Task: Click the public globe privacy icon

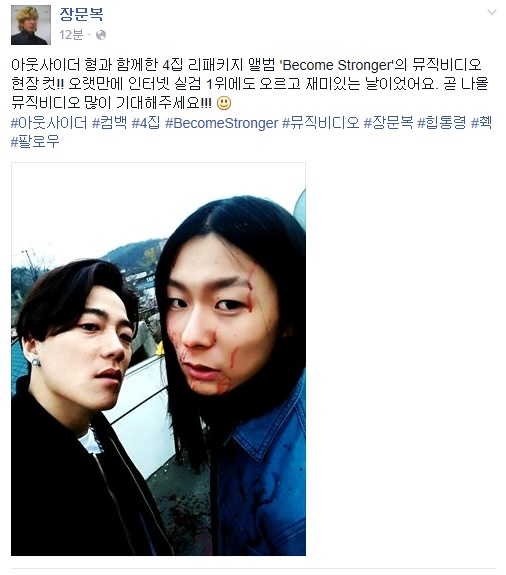Action: click(x=101, y=35)
